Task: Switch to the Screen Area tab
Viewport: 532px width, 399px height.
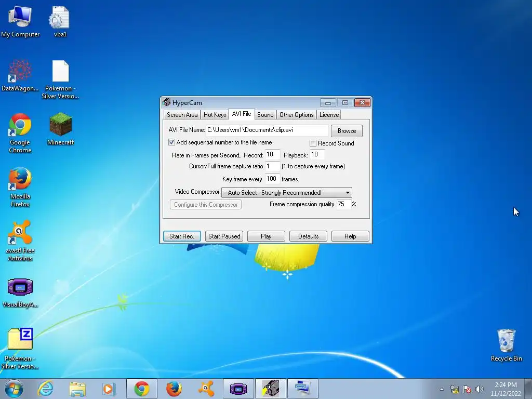Action: [182, 115]
